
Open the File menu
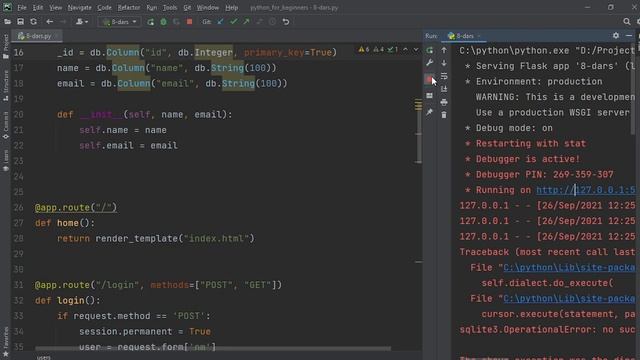[22, 7]
